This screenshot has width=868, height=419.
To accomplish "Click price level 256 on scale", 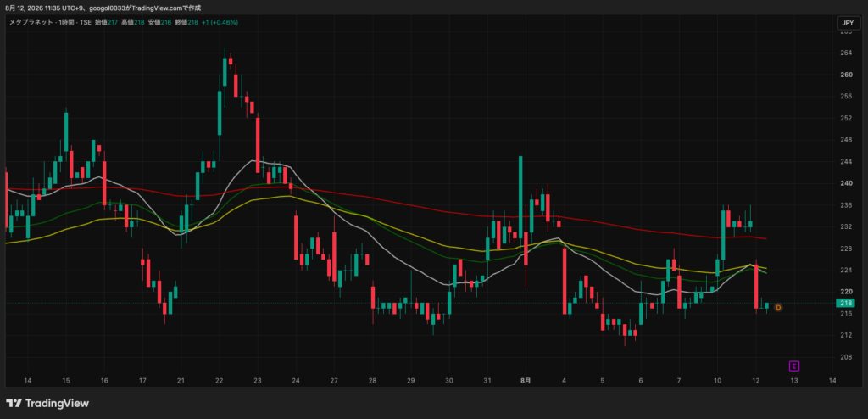I will tap(846, 97).
